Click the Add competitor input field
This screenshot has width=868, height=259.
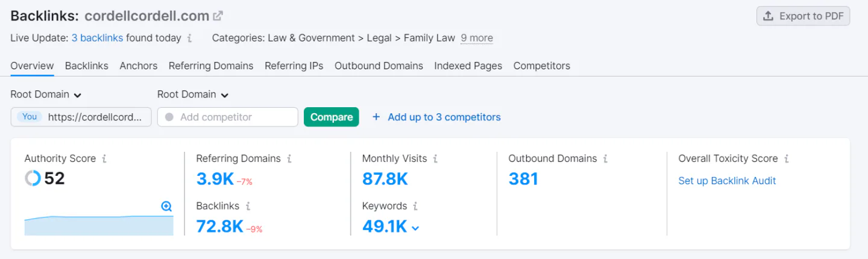(x=228, y=117)
